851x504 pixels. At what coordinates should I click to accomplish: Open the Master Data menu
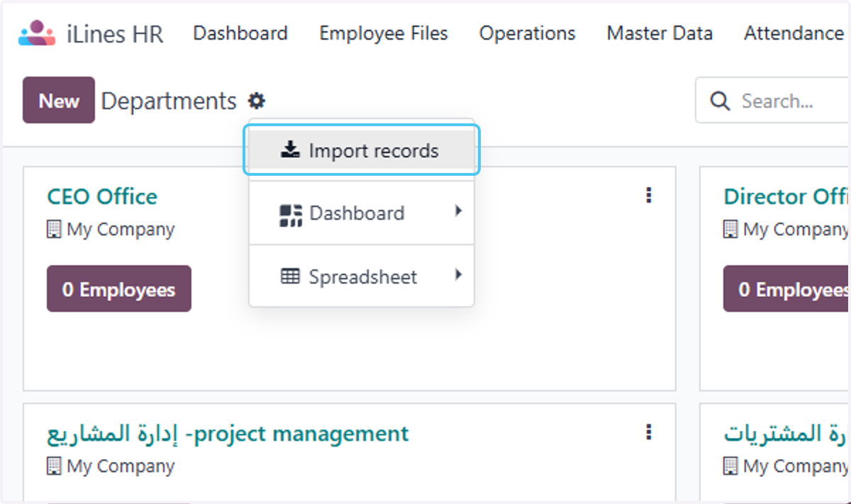click(660, 33)
